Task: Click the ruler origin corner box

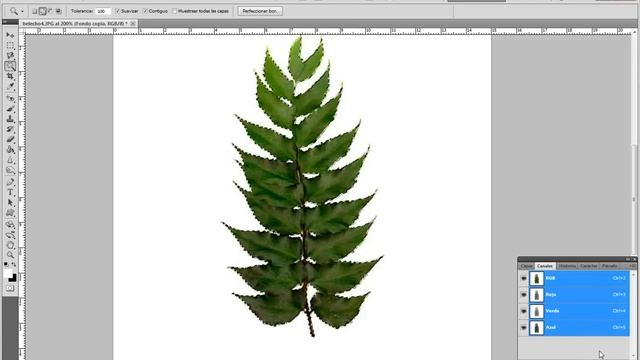Action: [22, 31]
